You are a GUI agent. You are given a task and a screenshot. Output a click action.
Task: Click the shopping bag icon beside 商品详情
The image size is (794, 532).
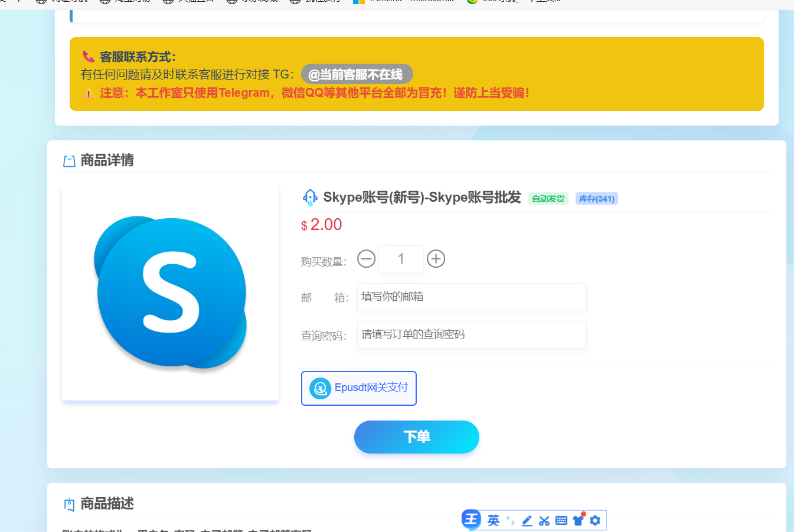(x=69, y=161)
